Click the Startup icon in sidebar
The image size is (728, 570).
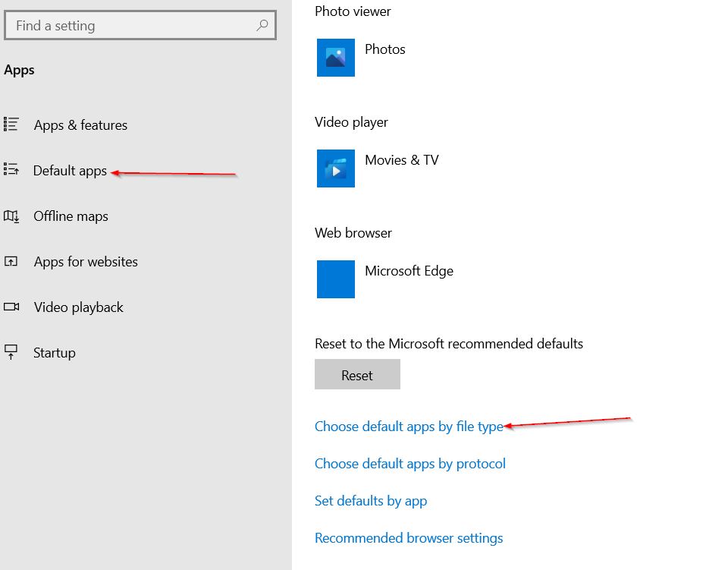click(11, 352)
